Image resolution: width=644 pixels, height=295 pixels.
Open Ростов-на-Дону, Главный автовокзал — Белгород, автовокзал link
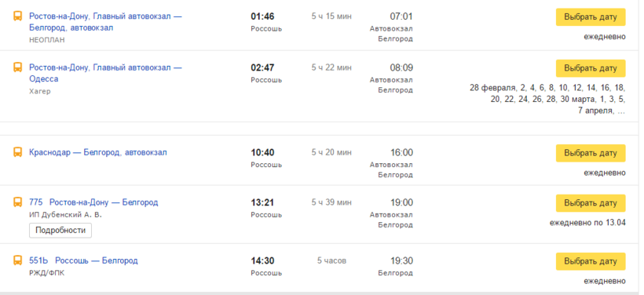tap(105, 22)
